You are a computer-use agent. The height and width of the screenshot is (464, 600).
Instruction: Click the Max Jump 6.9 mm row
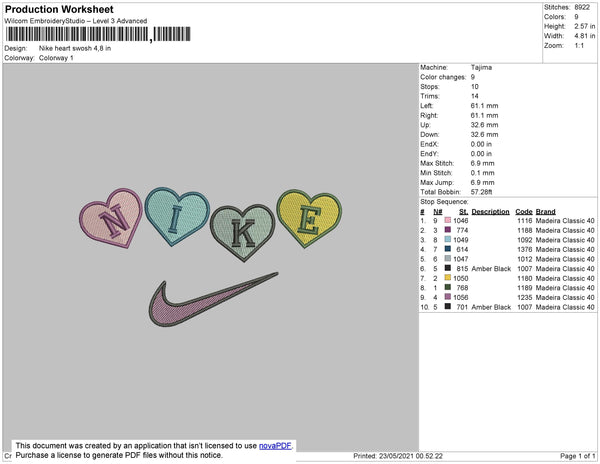pyautogui.click(x=457, y=182)
